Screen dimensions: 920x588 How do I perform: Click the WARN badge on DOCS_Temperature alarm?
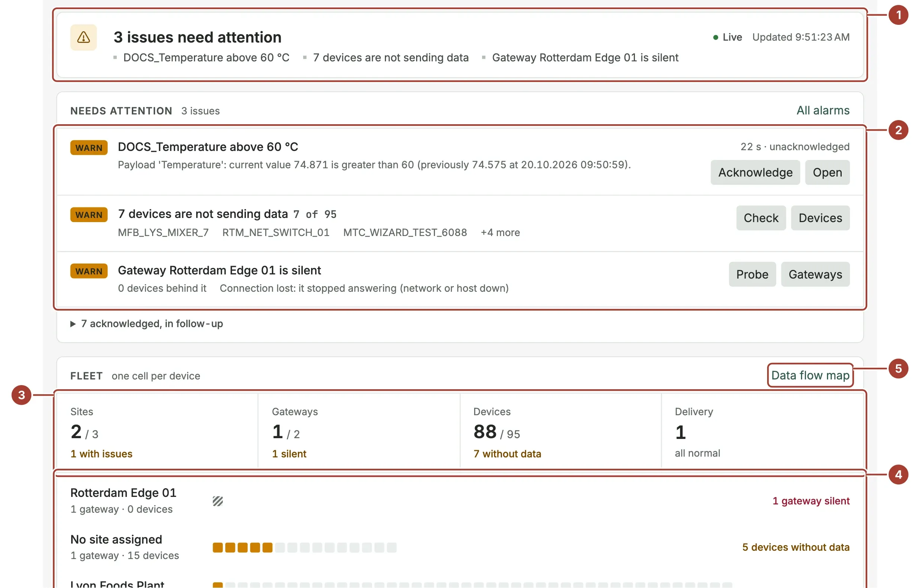click(x=88, y=148)
